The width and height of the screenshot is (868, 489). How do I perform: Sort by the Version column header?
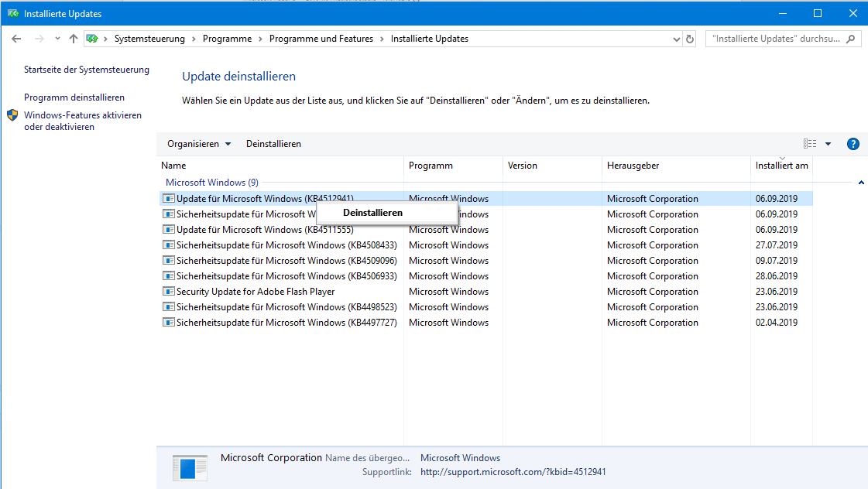pyautogui.click(x=552, y=166)
